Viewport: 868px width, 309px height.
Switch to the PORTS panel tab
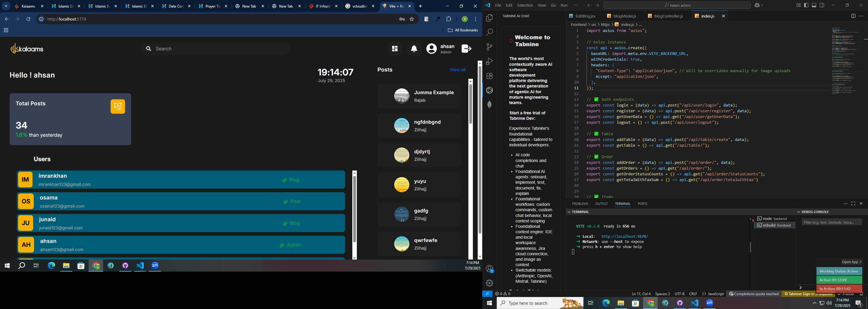642,204
